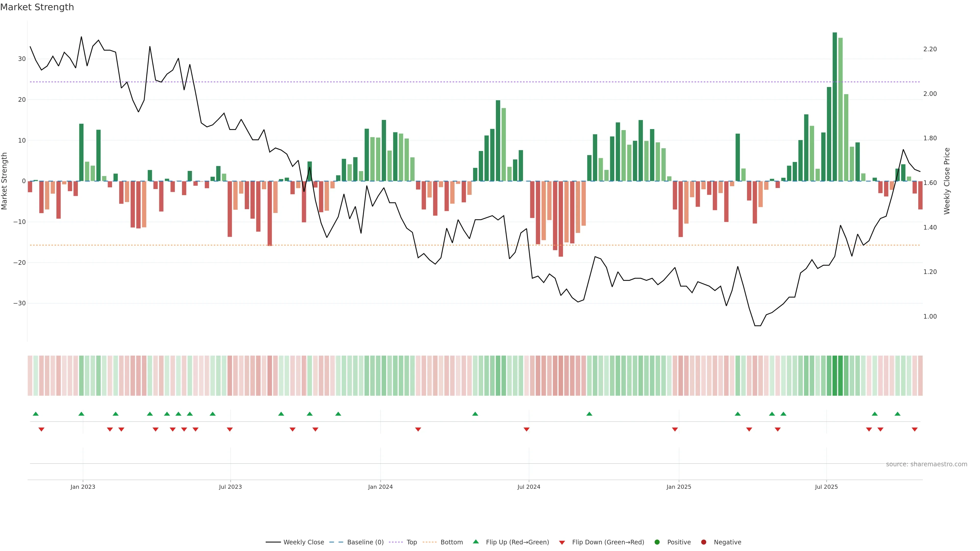
Task: Click the green Flip Up triangle in legend
Action: tap(475, 542)
